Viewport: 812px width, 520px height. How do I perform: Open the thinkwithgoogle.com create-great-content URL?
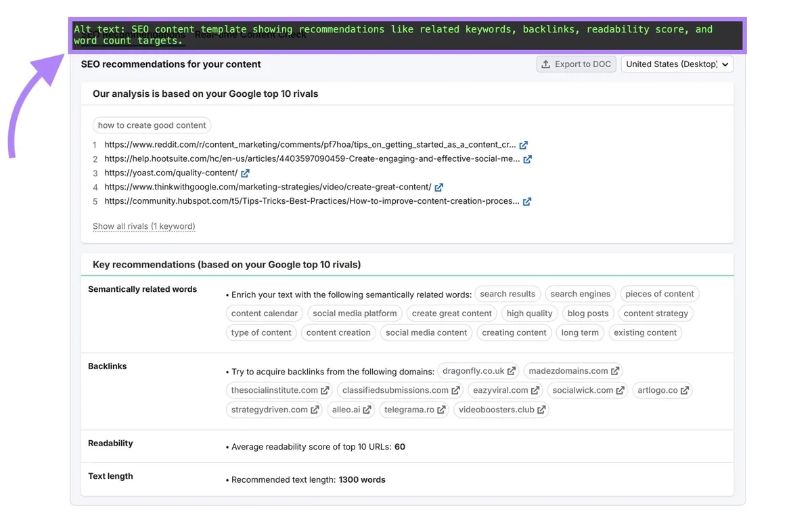[x=268, y=188]
